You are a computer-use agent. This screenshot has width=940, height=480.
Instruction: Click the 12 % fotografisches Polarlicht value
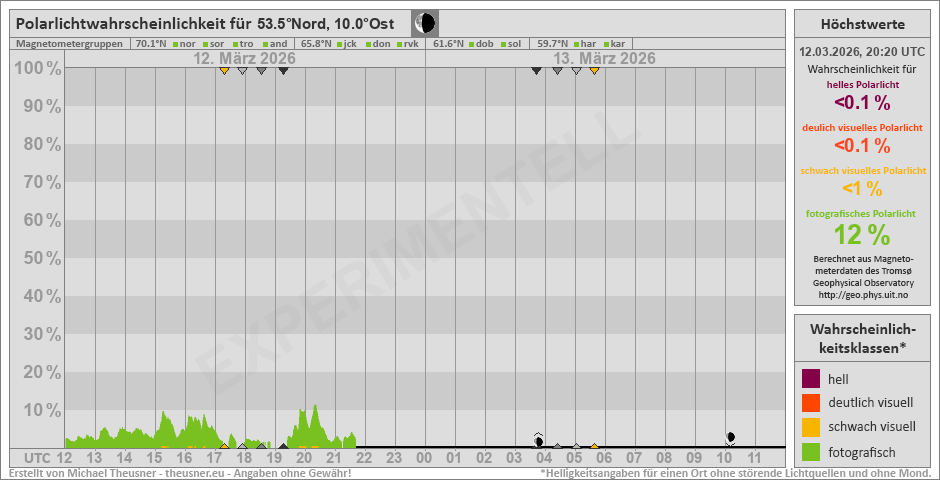point(861,234)
